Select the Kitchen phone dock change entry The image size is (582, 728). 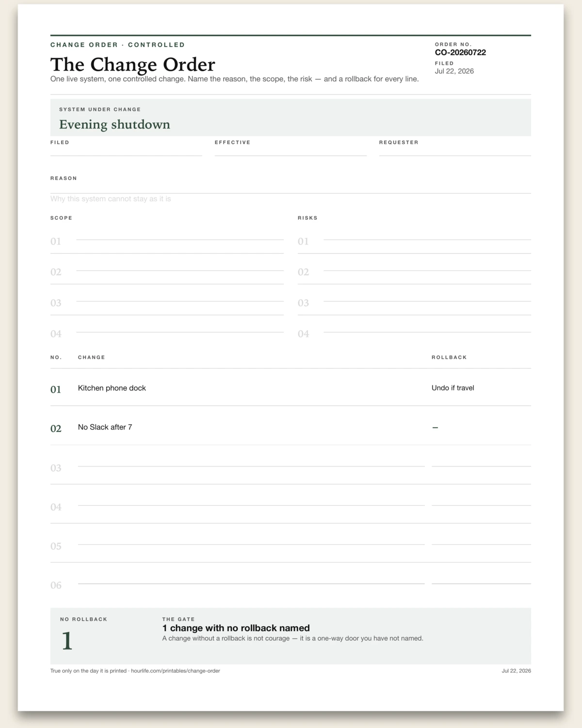tap(112, 388)
